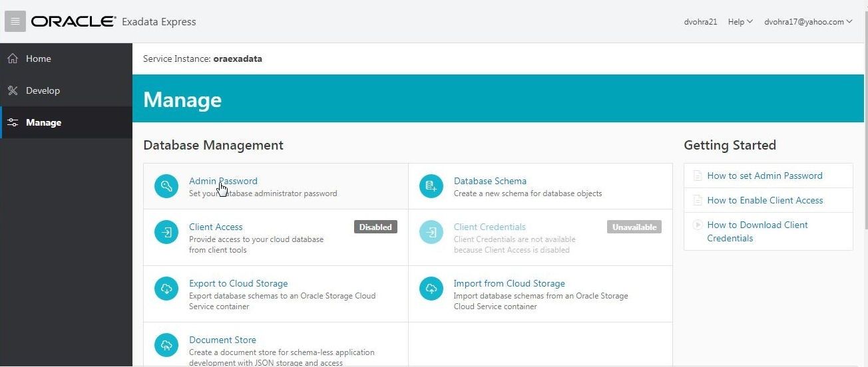Open the Admin Password link
The height and width of the screenshot is (367, 868).
(223, 181)
